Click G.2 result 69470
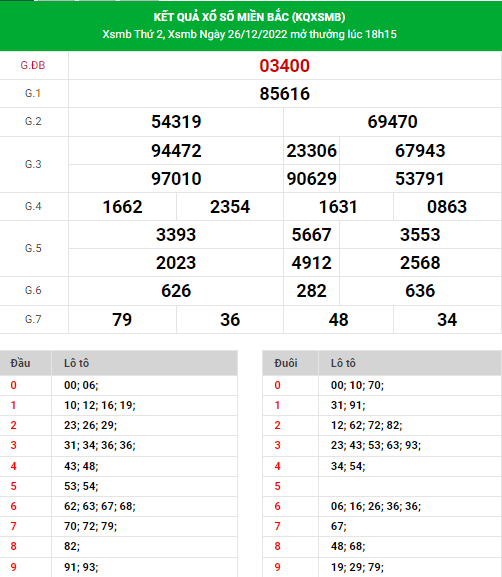 point(392,122)
